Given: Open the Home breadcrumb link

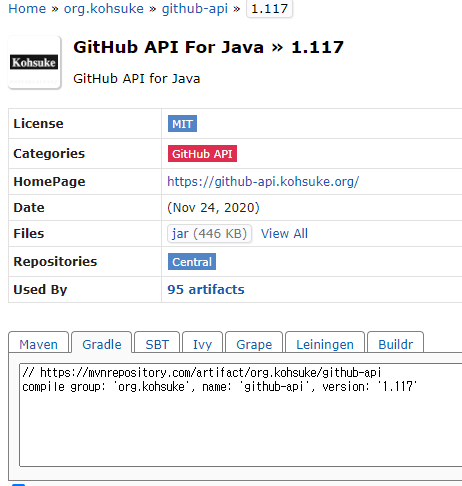Looking at the screenshot, I should (27, 9).
